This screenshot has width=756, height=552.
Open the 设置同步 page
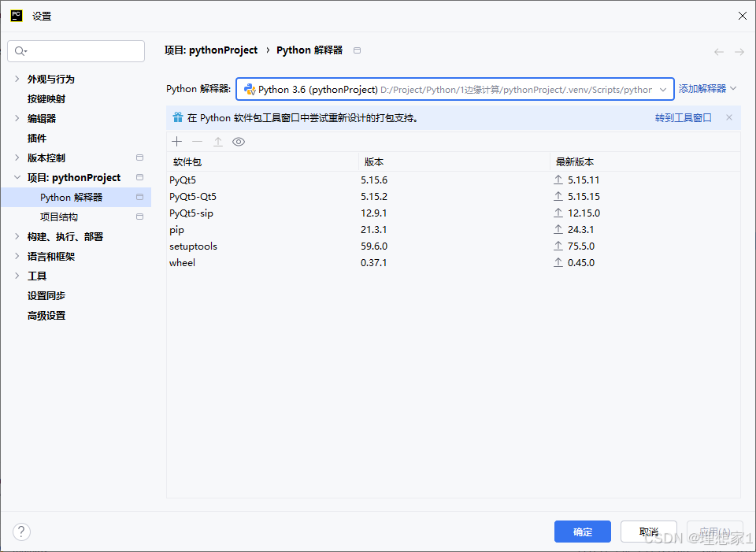(46, 295)
